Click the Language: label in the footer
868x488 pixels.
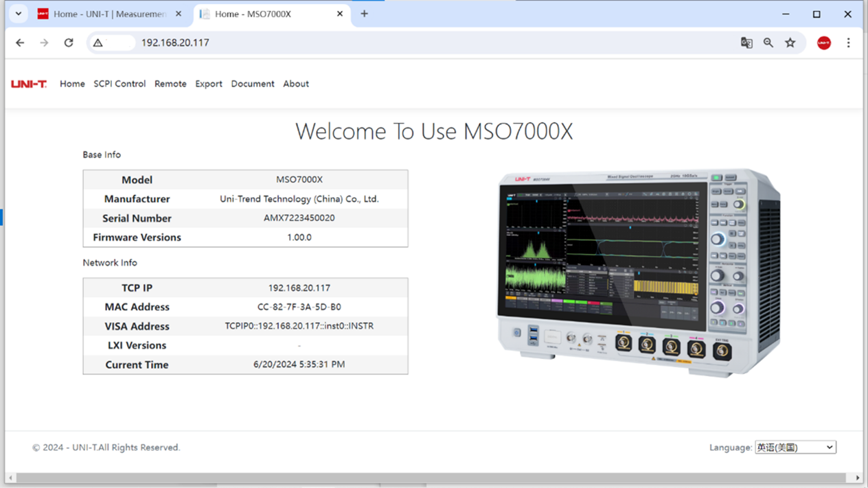pyautogui.click(x=731, y=448)
